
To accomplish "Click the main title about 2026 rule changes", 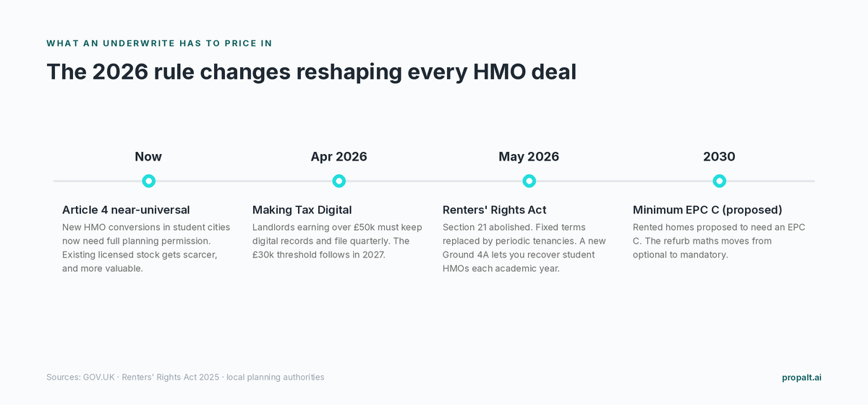I will [311, 72].
